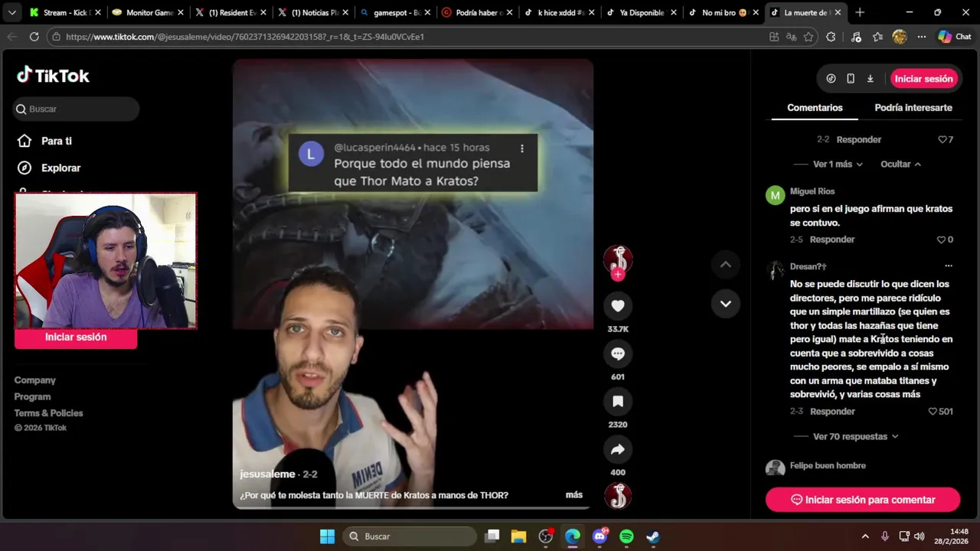980x551 pixels.
Task: Click the video progress bar
Action: click(413, 507)
